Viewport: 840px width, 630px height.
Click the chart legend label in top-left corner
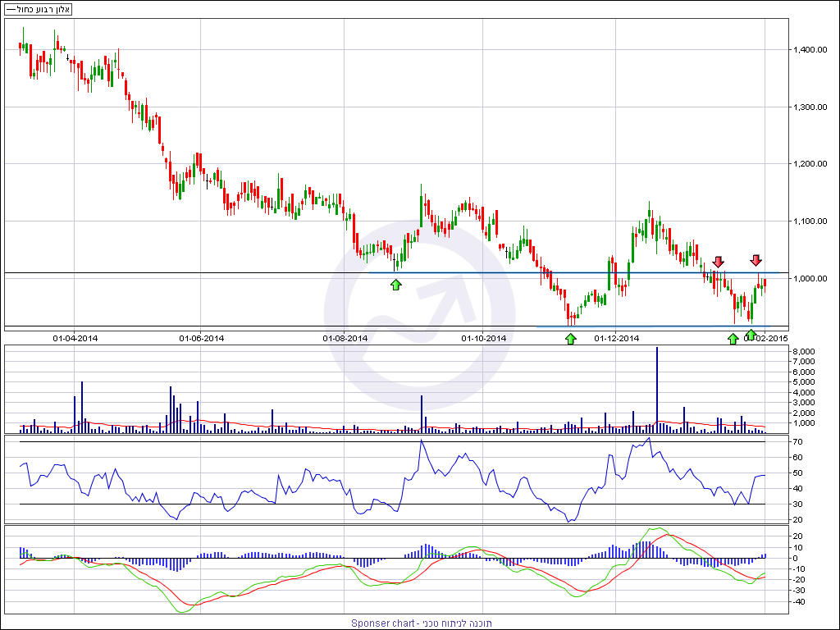pos(39,9)
